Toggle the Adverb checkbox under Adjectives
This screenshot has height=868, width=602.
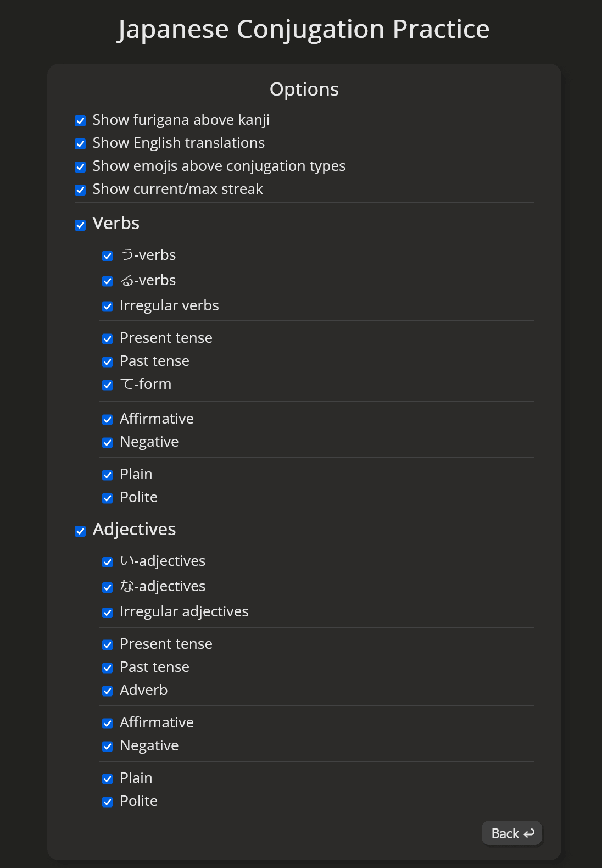[108, 691]
